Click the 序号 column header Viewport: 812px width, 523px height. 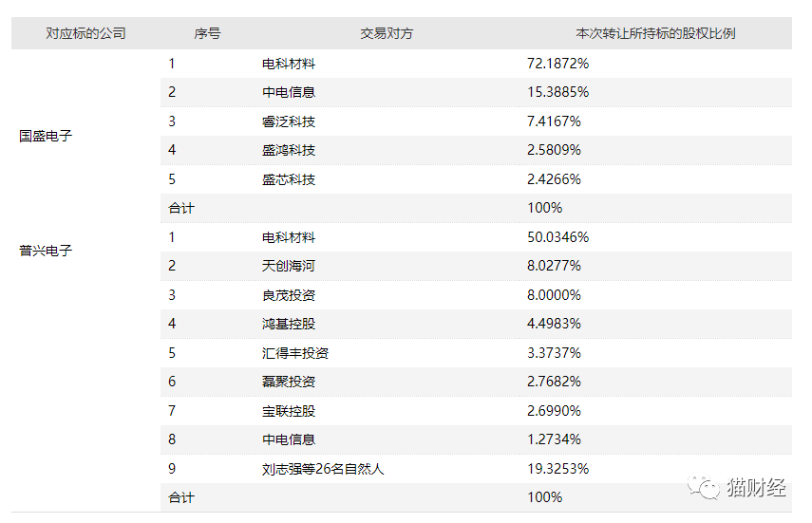(207, 33)
